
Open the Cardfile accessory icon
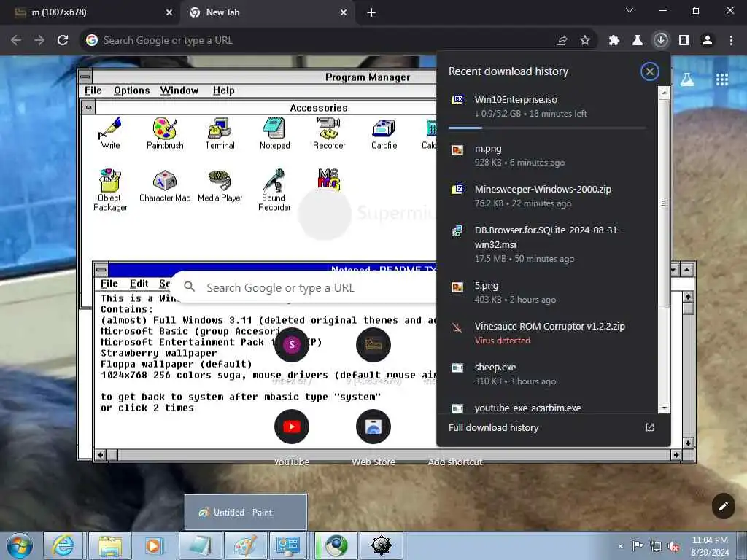384,133
